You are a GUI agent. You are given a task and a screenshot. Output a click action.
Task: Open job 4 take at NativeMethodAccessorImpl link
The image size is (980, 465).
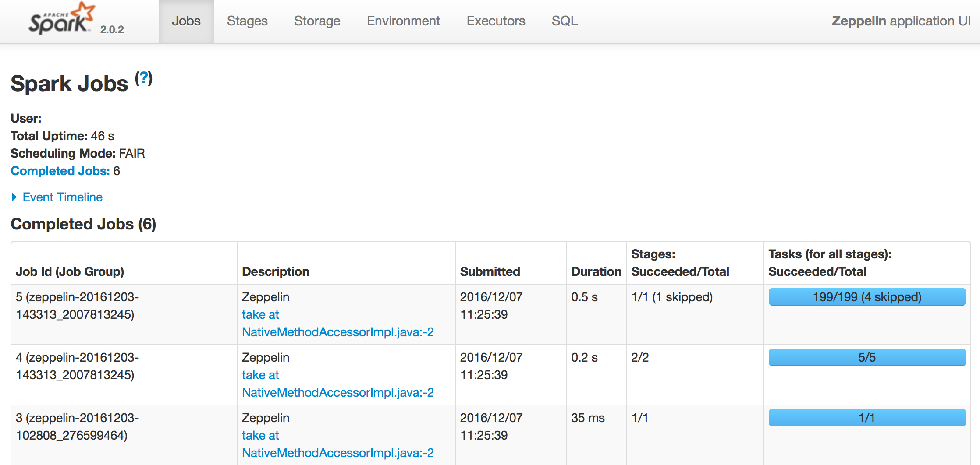coord(338,384)
